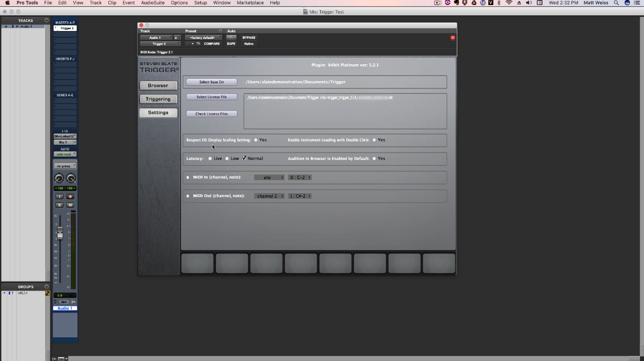Screen dimensions: 644x361
Task: Click the Audio 1 level meter
Action: 73,250
